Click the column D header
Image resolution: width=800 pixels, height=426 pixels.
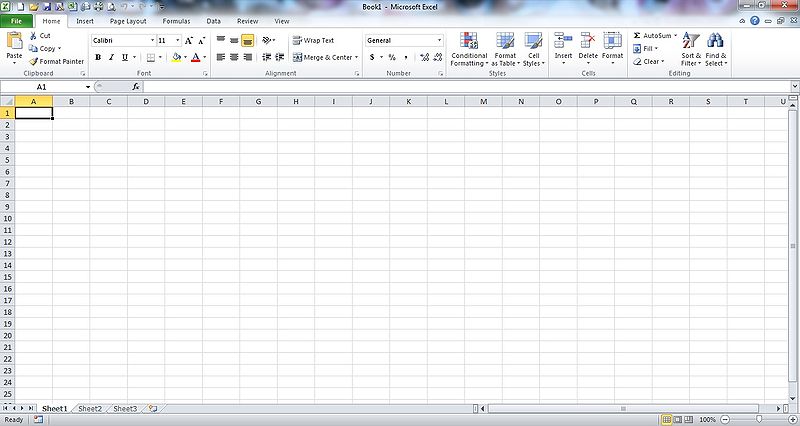(x=146, y=101)
